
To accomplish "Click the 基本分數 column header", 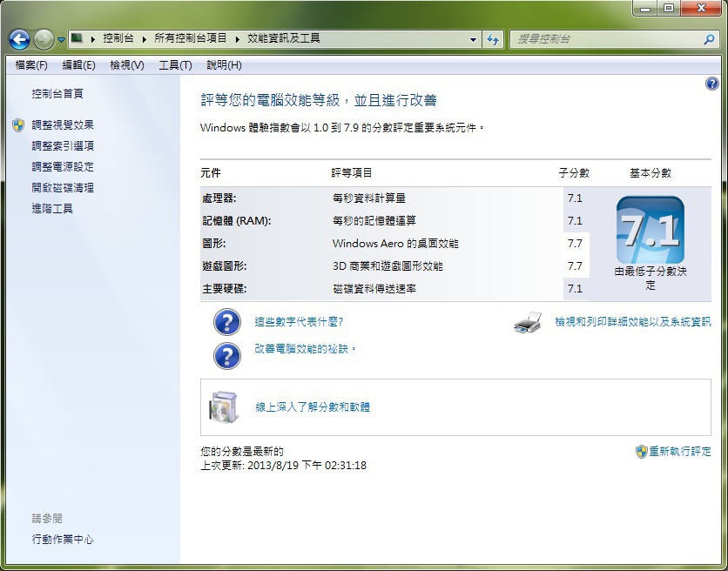I will [x=650, y=173].
